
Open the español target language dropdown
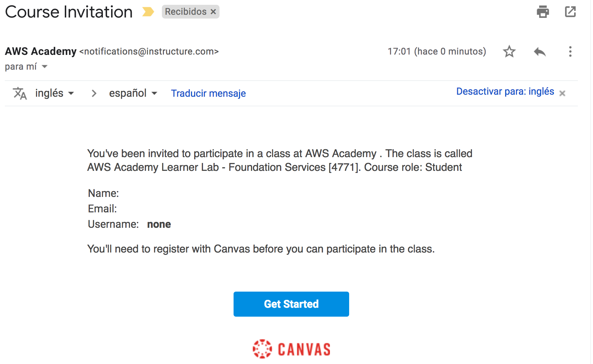coord(133,93)
